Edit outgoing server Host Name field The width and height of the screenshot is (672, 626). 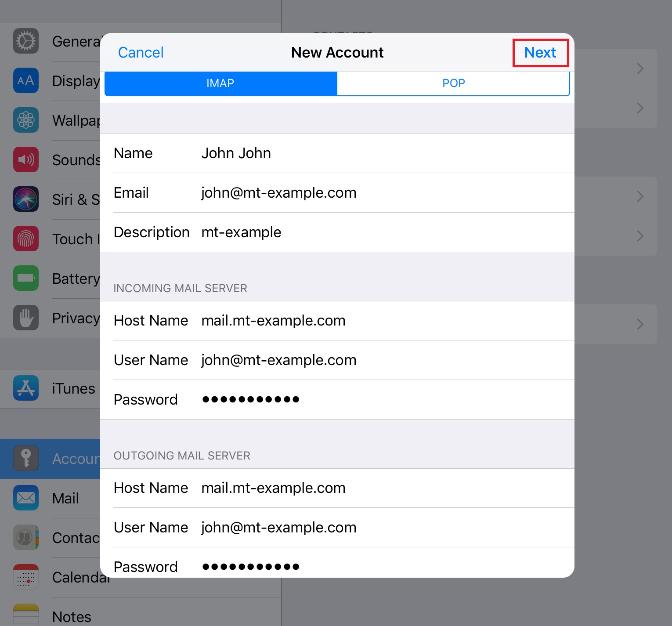[337, 488]
